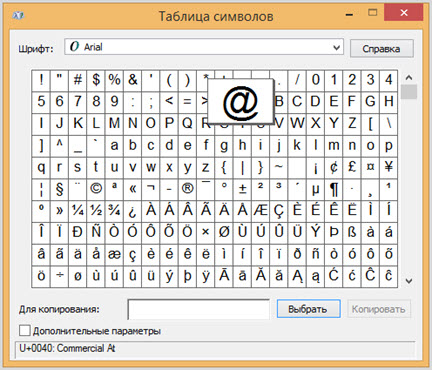Select the # hash character cell
Viewport: 432px width, 370px height.
click(x=77, y=80)
